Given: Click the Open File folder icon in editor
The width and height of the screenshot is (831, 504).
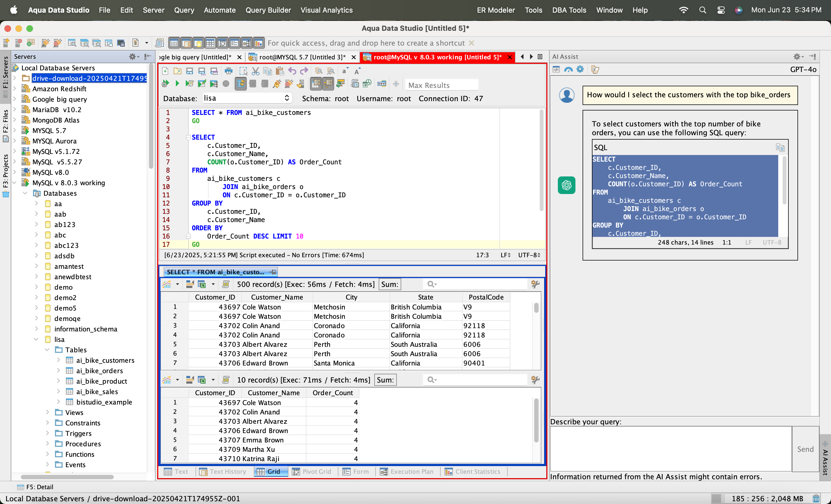Looking at the screenshot, I should (x=178, y=71).
